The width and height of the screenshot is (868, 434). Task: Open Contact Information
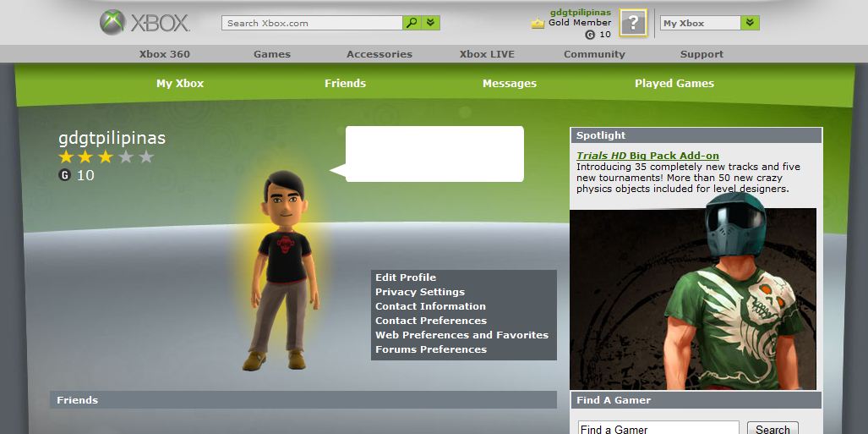pyautogui.click(x=430, y=306)
